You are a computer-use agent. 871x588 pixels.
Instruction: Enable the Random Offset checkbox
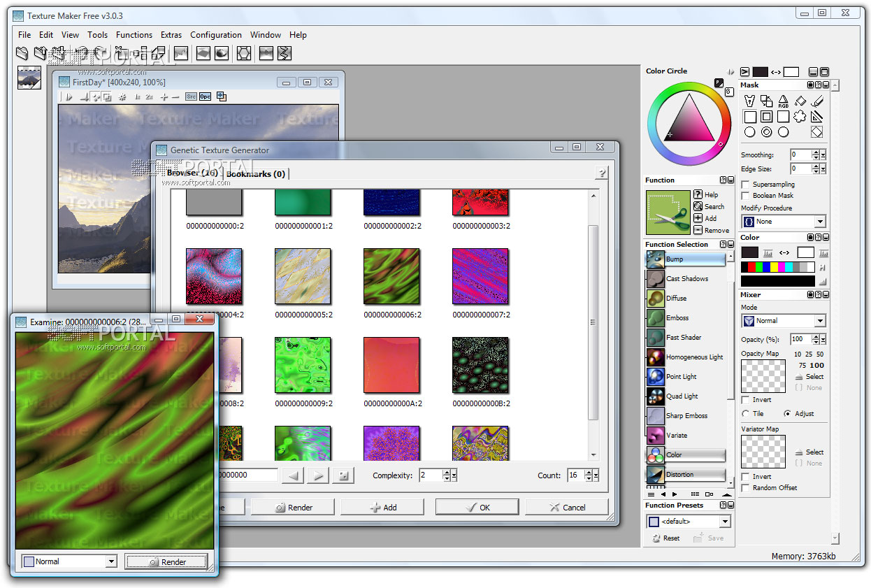745,488
